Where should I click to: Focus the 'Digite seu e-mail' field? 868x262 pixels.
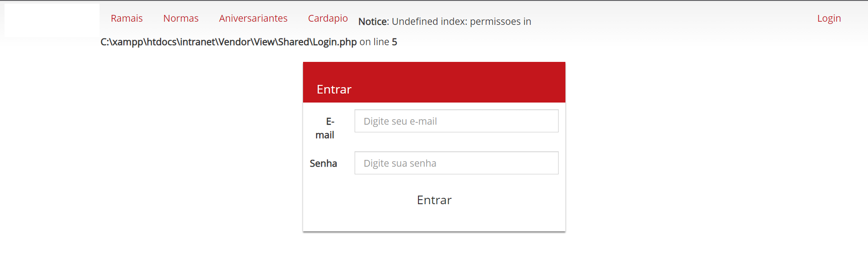[456, 121]
